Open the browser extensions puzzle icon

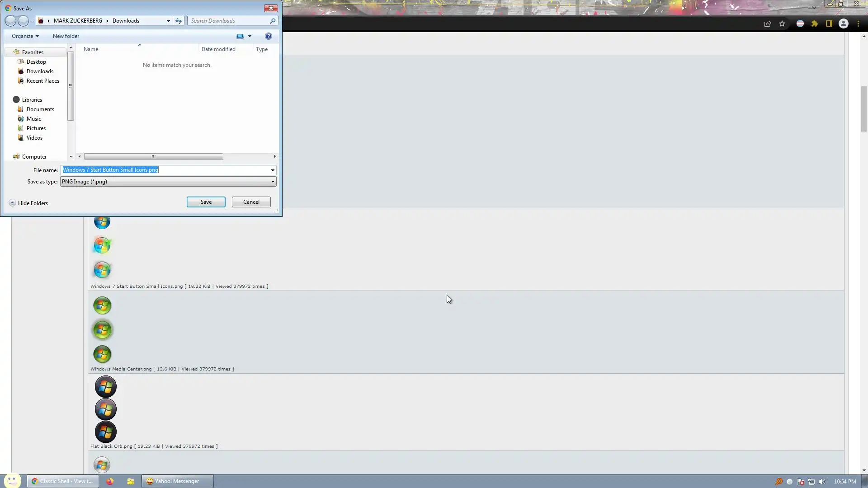pos(814,24)
